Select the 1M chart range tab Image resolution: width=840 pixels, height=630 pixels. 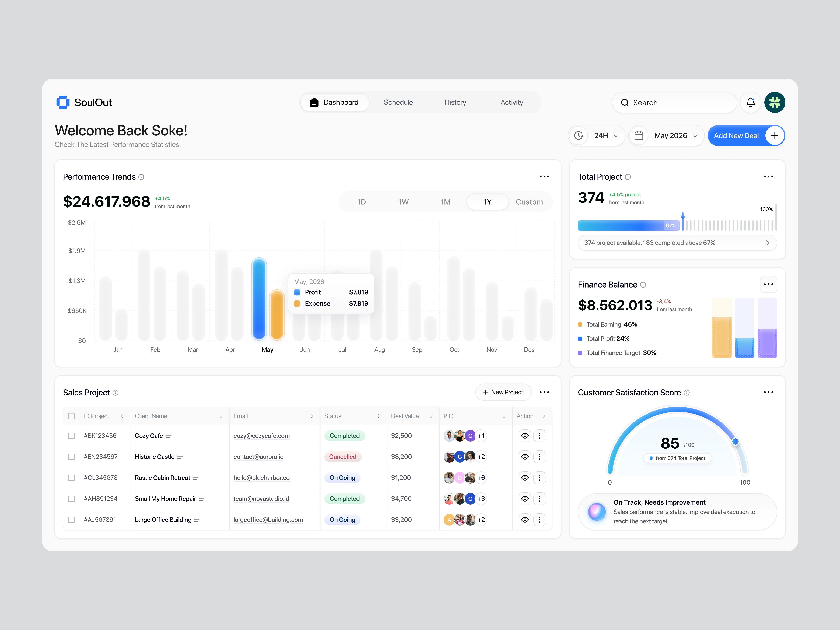pyautogui.click(x=445, y=202)
